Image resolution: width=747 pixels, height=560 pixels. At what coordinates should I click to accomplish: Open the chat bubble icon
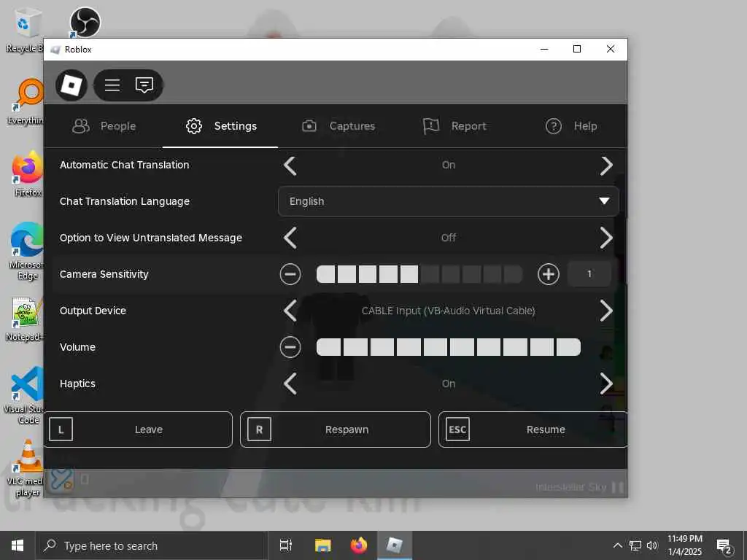(144, 85)
